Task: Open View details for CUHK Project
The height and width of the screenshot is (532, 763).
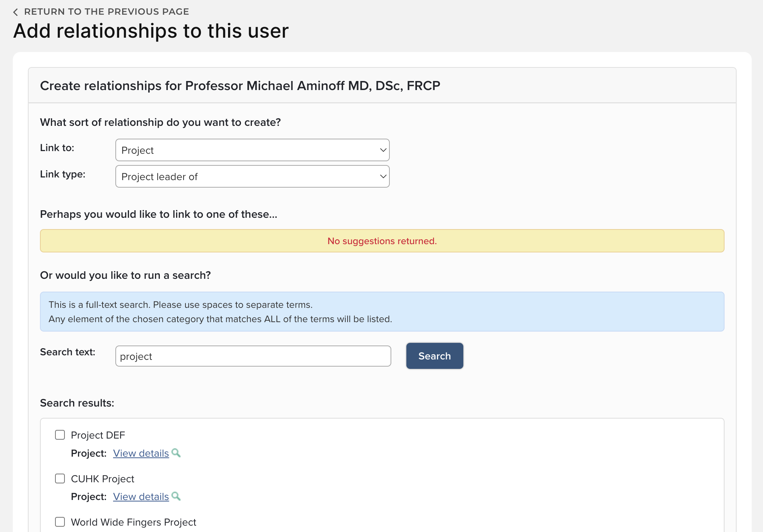Action: pos(141,497)
